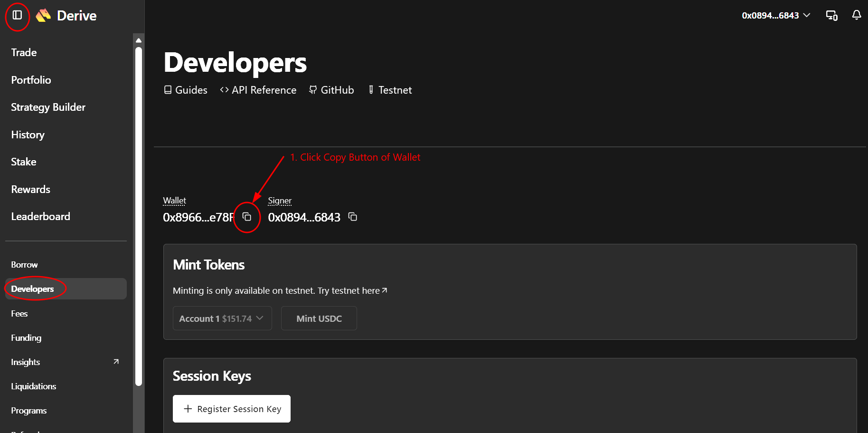Open the History page
Image resolution: width=868 pixels, height=433 pixels.
click(28, 135)
